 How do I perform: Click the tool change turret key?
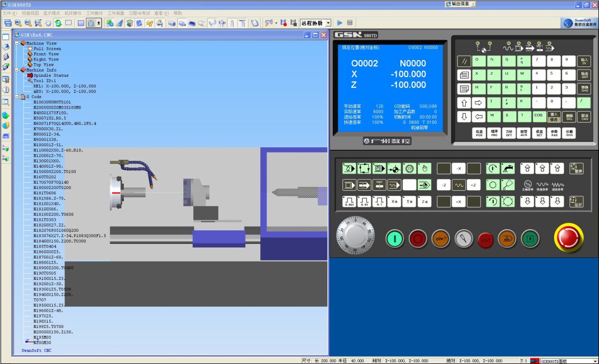click(508, 202)
